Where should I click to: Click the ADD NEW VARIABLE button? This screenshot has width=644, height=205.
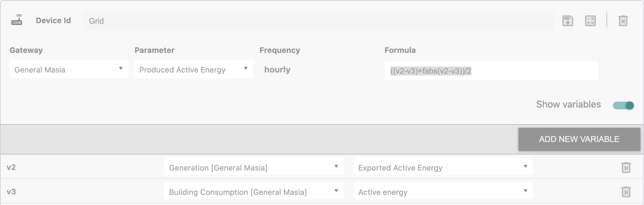579,139
